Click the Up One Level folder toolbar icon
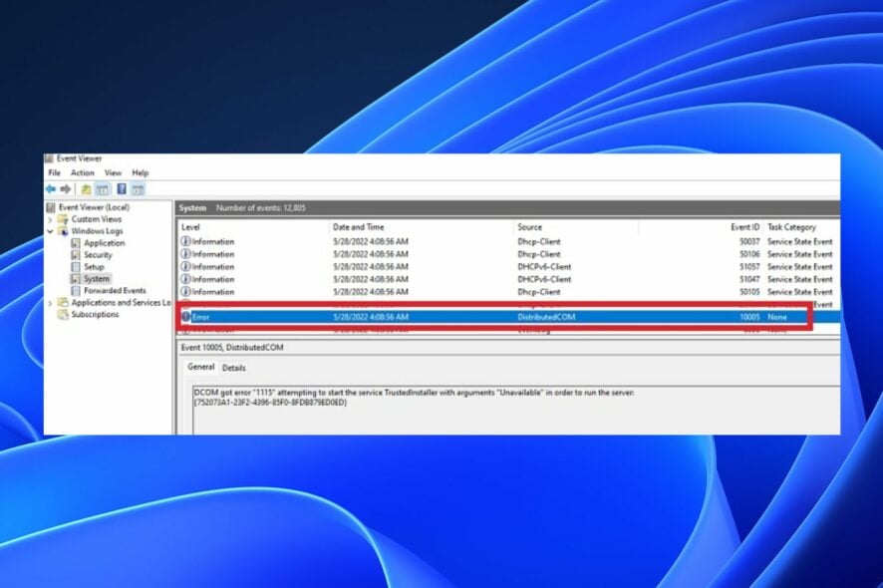The width and height of the screenshot is (883, 588). [86, 189]
